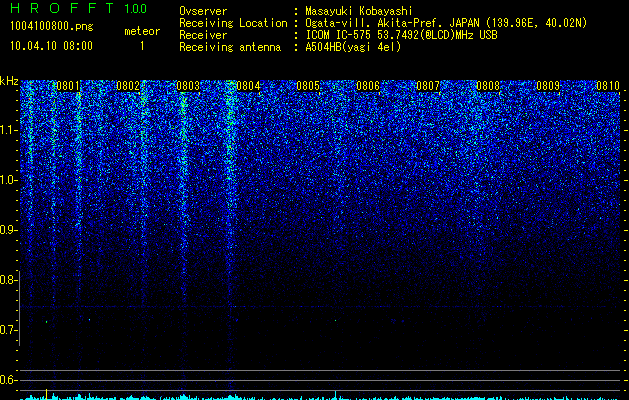The height and width of the screenshot is (400, 629).
Task: Click the meteor count label
Action: 142,31
